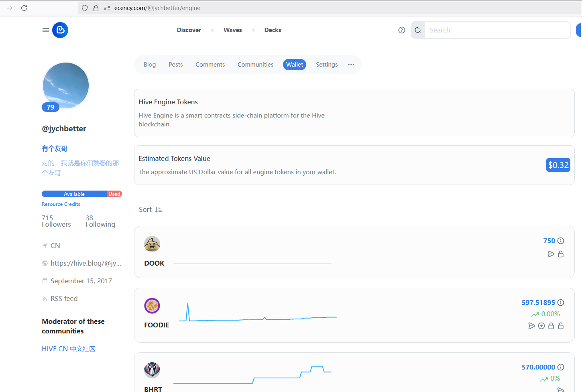Click the @jychbetter username heading
Screen dimensions: 582x392
pos(64,129)
